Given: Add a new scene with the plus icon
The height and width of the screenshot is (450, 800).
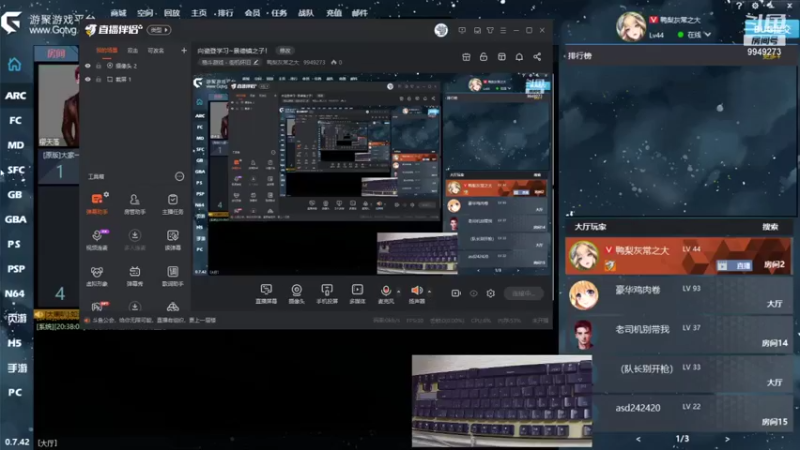Looking at the screenshot, I should click(184, 51).
